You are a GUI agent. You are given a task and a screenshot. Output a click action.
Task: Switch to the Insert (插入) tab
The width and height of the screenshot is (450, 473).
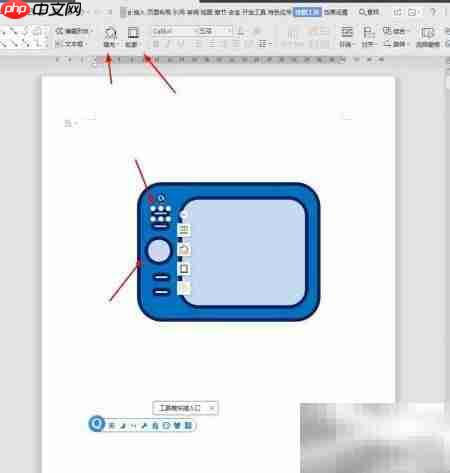pyautogui.click(x=136, y=12)
